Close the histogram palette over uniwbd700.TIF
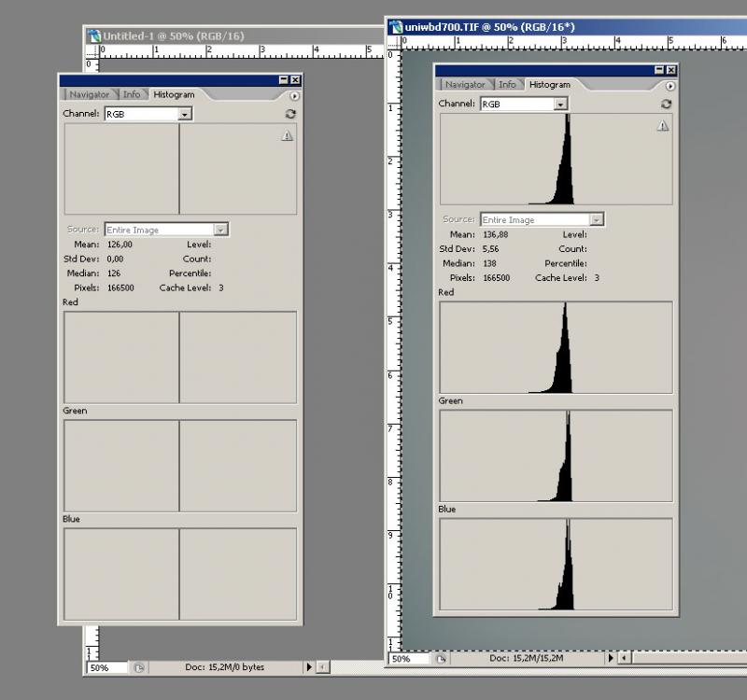This screenshot has height=700, width=747. tap(671, 70)
